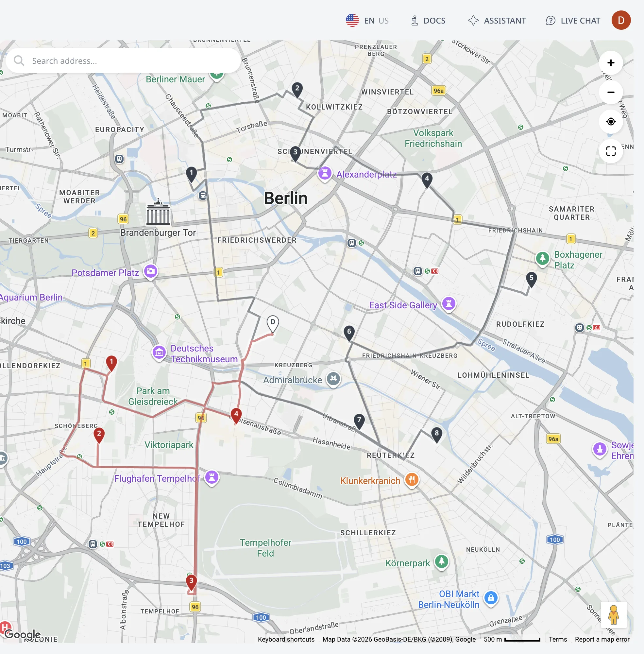This screenshot has height=654, width=644.
Task: Zoom out with the minus button
Action: click(x=611, y=92)
